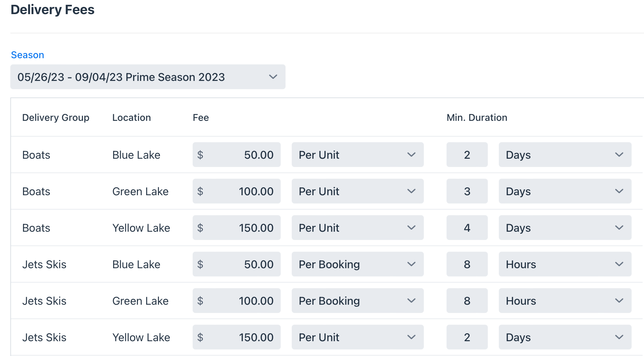
Task: Click the fee amount for Boats Blue Lake
Action: (x=237, y=155)
